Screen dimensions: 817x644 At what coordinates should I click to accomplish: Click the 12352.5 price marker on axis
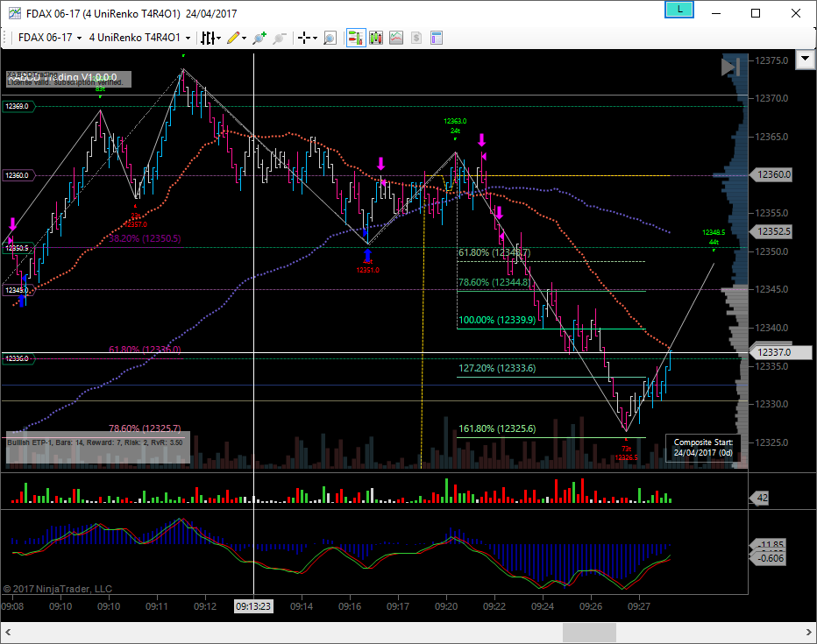pyautogui.click(x=771, y=231)
